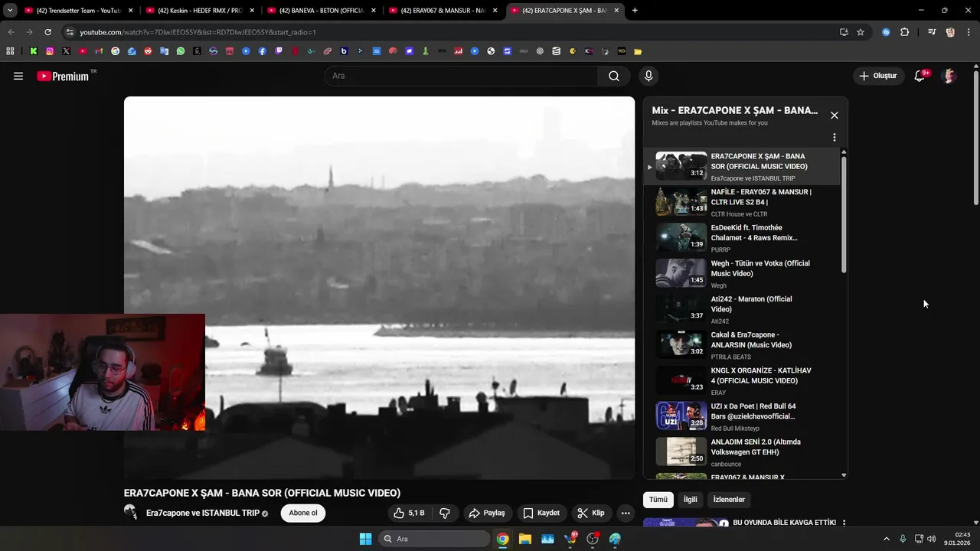Expand the tab search dropdown
The height and width of the screenshot is (551, 980).
[10, 11]
